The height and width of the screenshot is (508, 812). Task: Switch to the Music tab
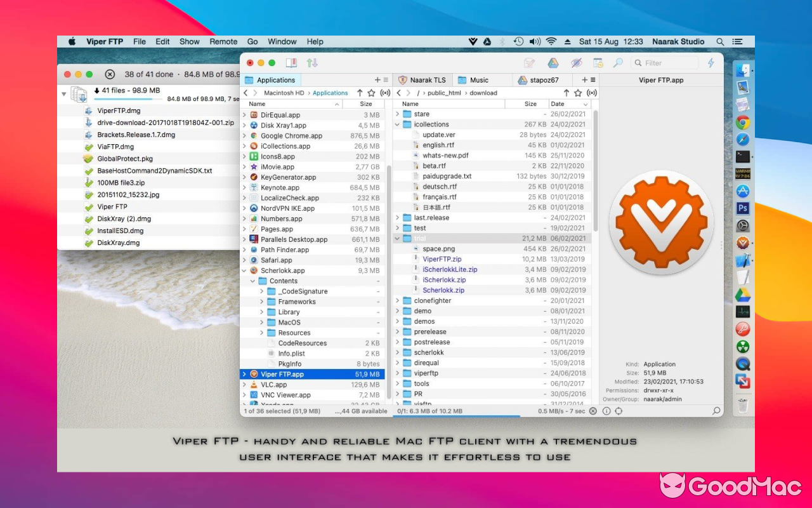(x=482, y=80)
